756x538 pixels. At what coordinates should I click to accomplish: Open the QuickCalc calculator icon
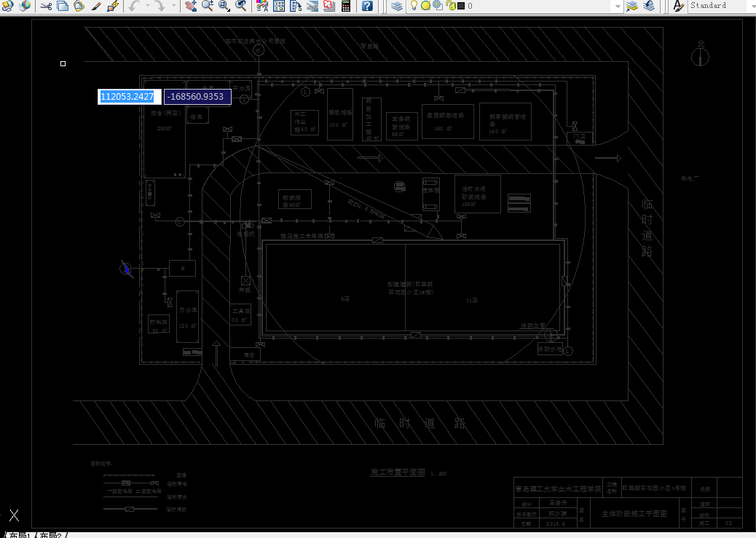pos(346,6)
